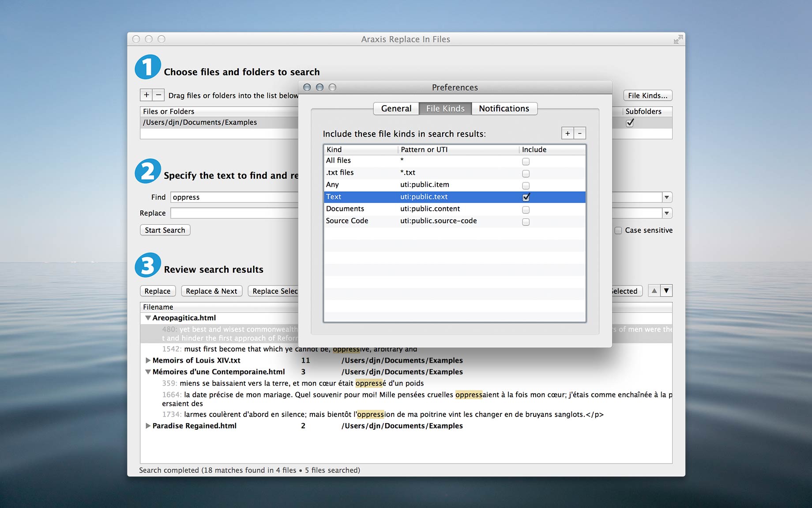Screen dimensions: 812x508
Task: Select line 1664 match result
Action: point(406,399)
